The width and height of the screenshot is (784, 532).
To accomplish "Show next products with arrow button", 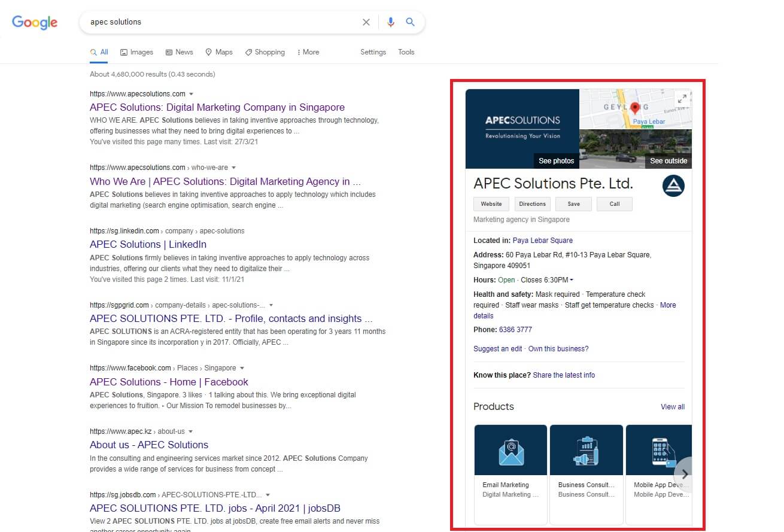I will (683, 474).
